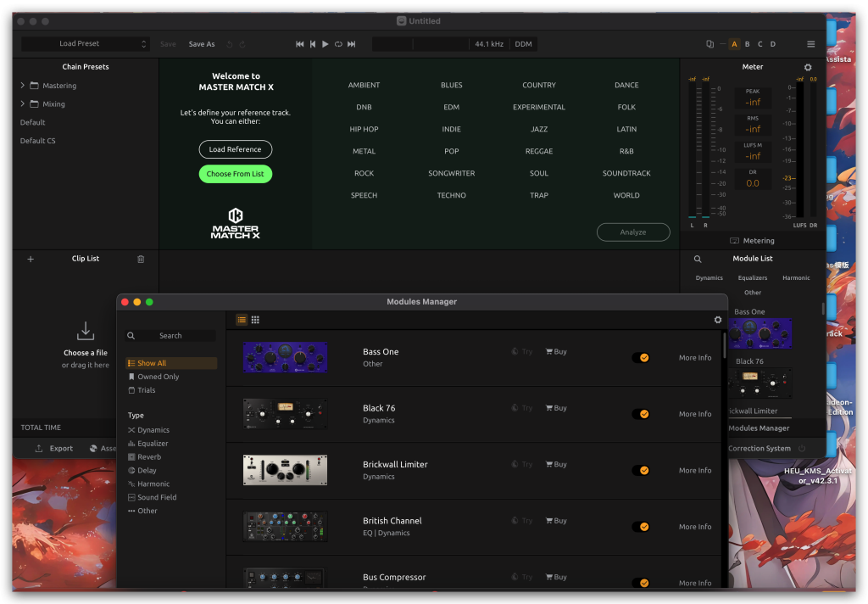Screen dimensions: 868x604
Task: Disable the British Channel module toggle
Action: tap(641, 527)
